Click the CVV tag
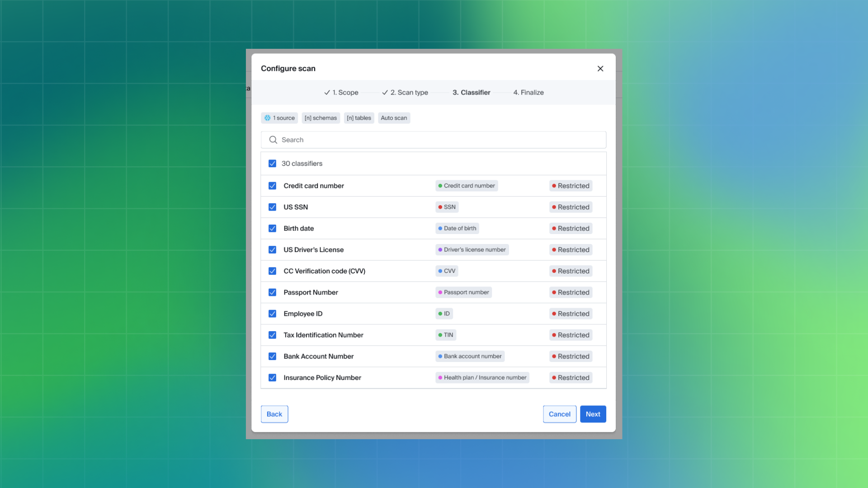The width and height of the screenshot is (868, 488). click(447, 271)
